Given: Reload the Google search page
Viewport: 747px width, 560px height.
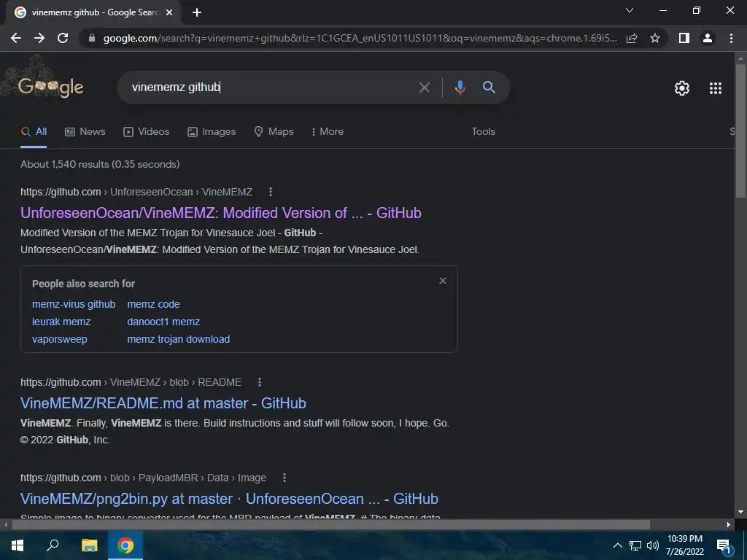Looking at the screenshot, I should (x=63, y=38).
